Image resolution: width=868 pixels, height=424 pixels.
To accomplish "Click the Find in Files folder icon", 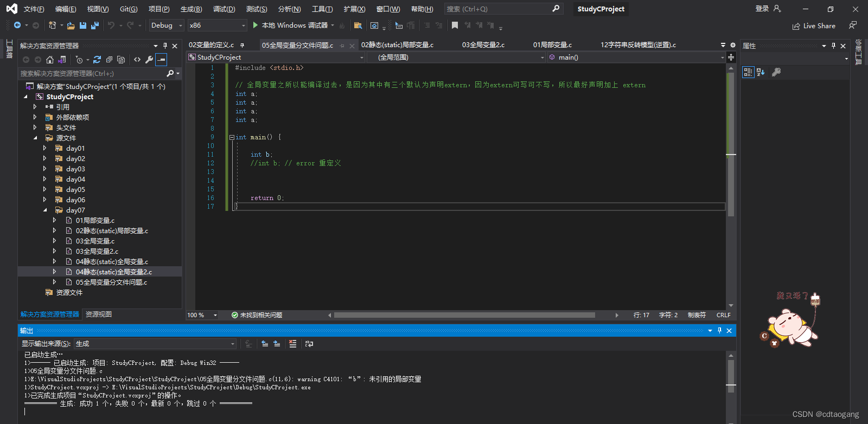I will pyautogui.click(x=358, y=25).
